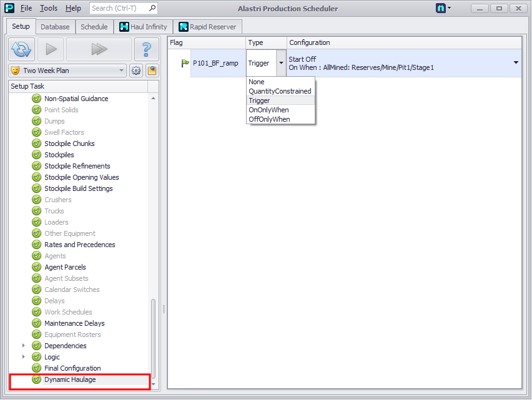532x400 pixels.
Task: Expand the Dependencies tree node
Action: click(x=23, y=346)
